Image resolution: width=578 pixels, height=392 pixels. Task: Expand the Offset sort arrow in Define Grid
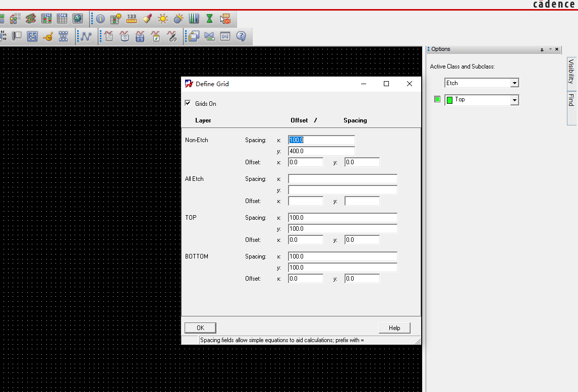315,120
